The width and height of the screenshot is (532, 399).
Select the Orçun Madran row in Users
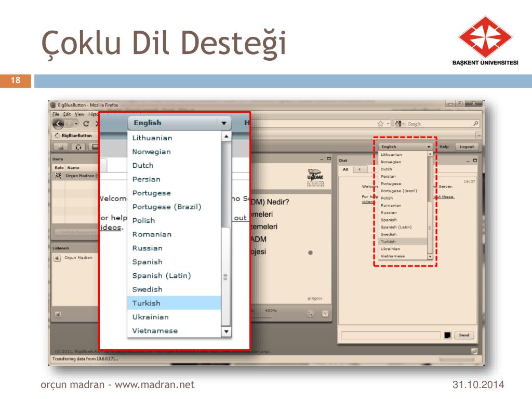pos(76,176)
